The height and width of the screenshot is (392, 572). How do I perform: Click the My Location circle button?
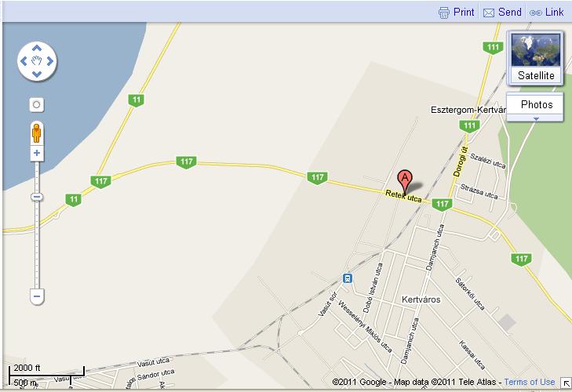click(36, 104)
